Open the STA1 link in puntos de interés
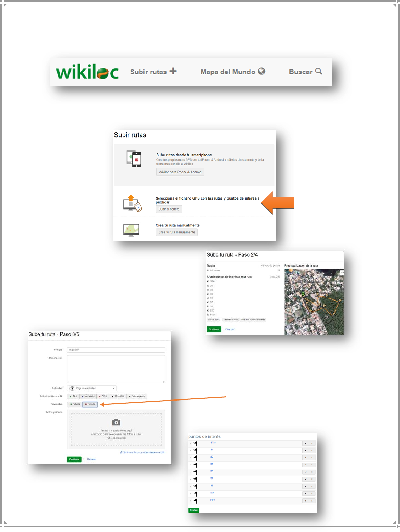The height and width of the screenshot is (532, 400). [x=213, y=443]
